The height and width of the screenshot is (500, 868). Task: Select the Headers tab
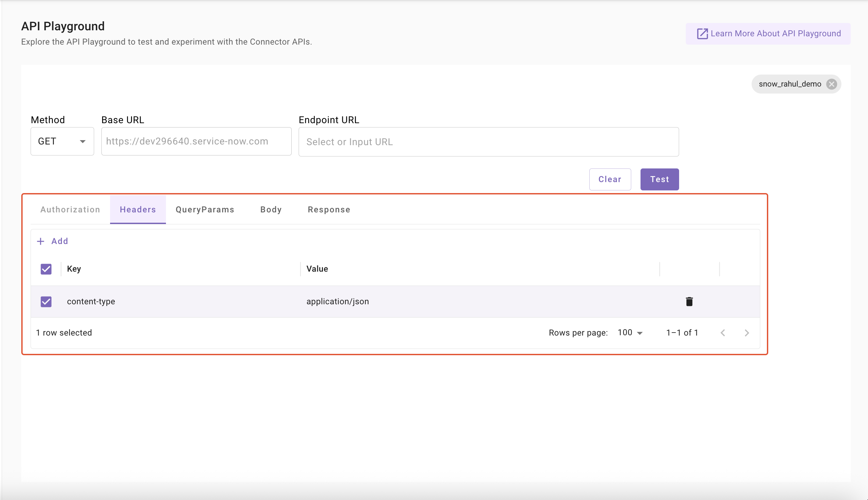tap(138, 209)
